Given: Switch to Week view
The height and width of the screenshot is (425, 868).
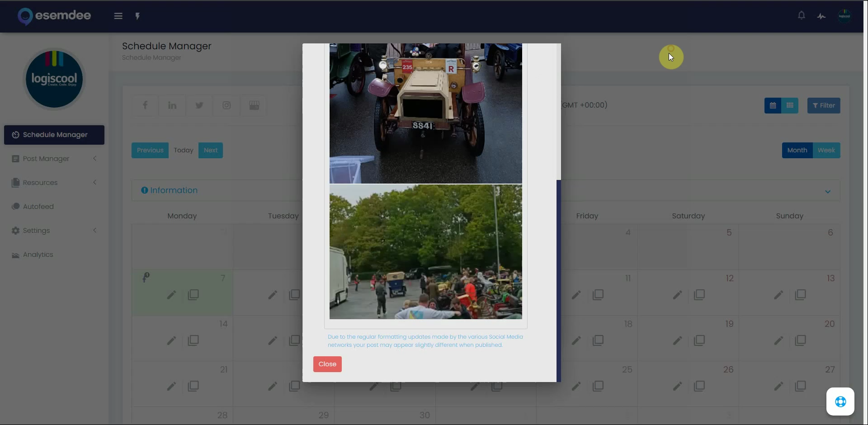Looking at the screenshot, I should (x=826, y=150).
